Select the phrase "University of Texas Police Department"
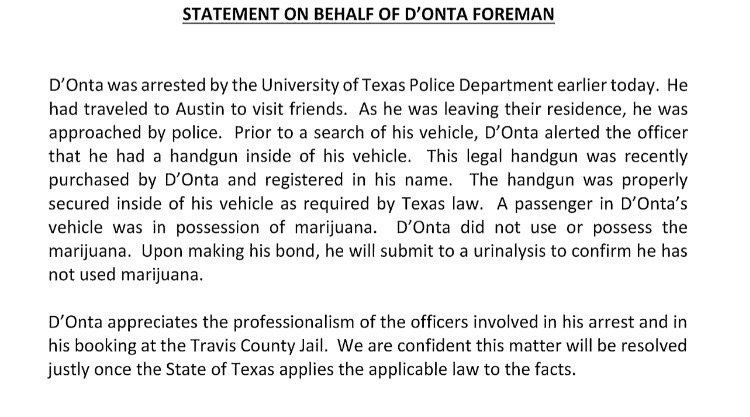 (x=407, y=86)
